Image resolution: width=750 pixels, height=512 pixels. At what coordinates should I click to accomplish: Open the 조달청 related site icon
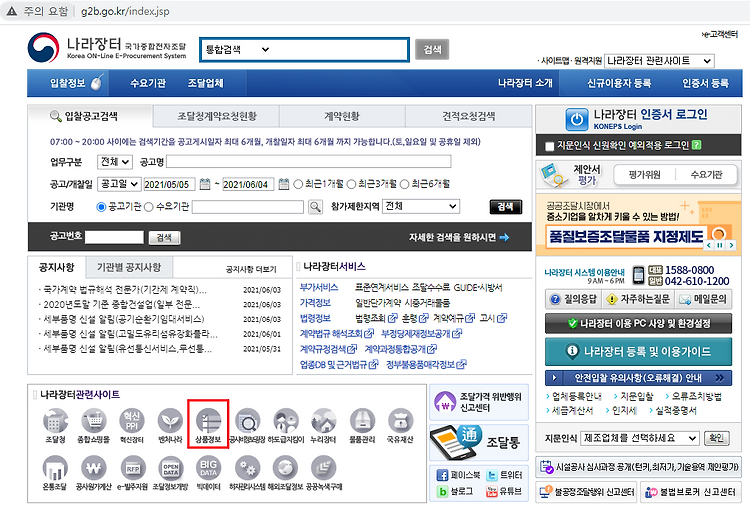click(55, 421)
